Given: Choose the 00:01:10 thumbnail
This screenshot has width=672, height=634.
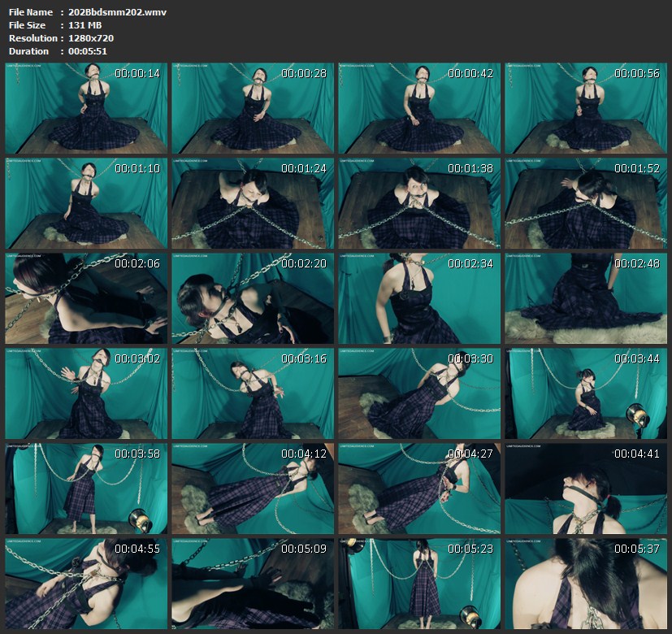Looking at the screenshot, I should (x=86, y=203).
